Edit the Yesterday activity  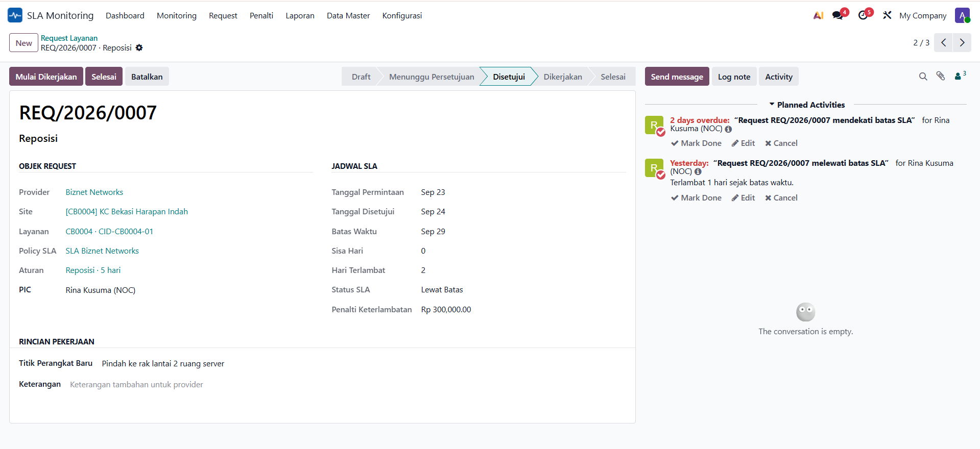tap(743, 198)
